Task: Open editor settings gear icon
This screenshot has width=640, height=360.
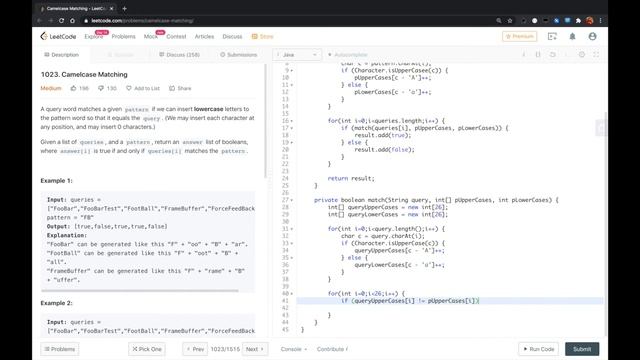Action: pos(582,55)
